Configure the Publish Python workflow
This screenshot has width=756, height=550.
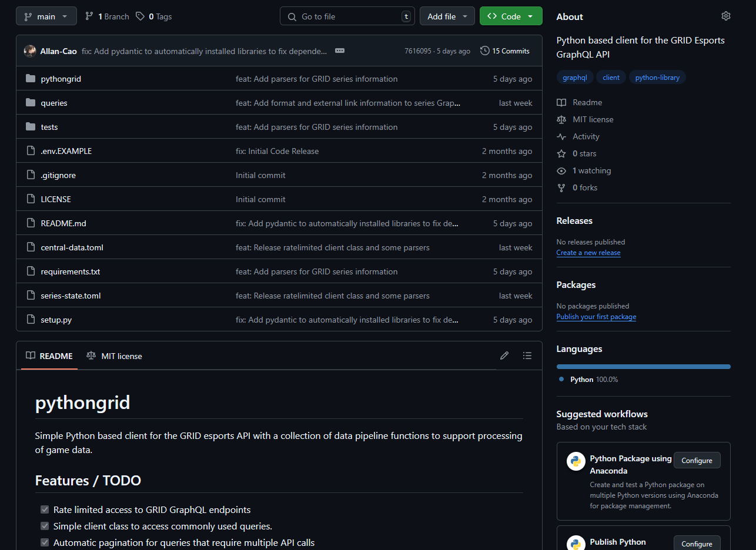pyautogui.click(x=697, y=544)
